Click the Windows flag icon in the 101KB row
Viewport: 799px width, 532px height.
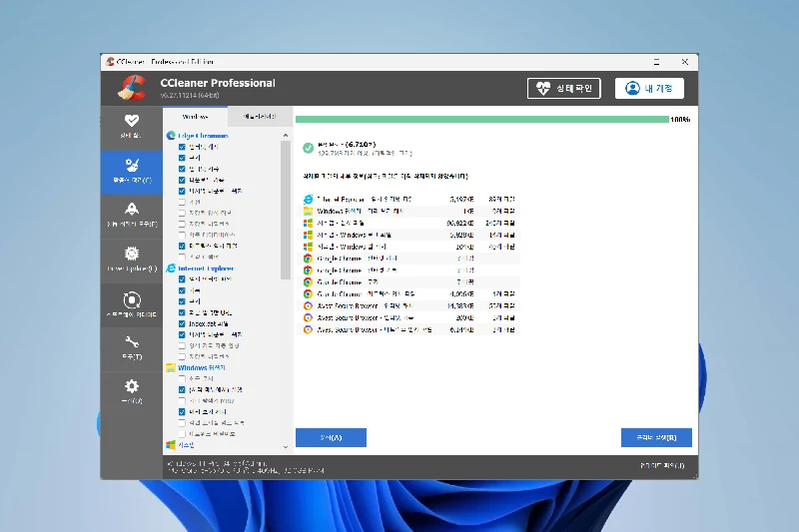[x=308, y=247]
